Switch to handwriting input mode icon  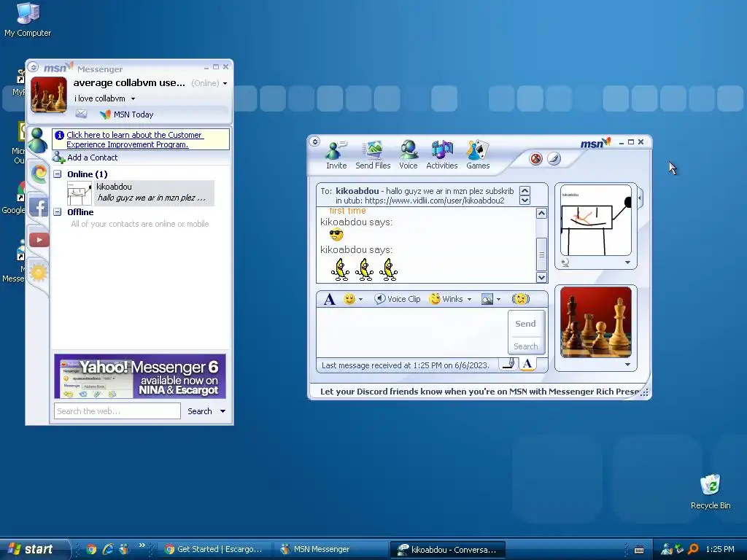point(508,365)
